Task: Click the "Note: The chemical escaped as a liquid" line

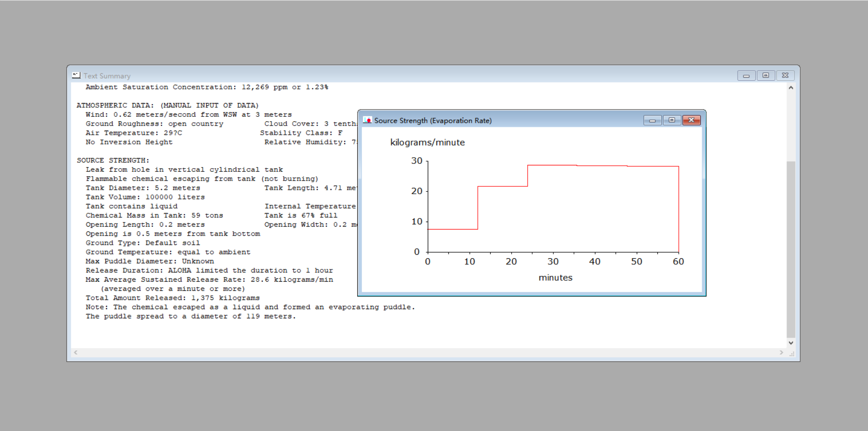Action: click(251, 307)
